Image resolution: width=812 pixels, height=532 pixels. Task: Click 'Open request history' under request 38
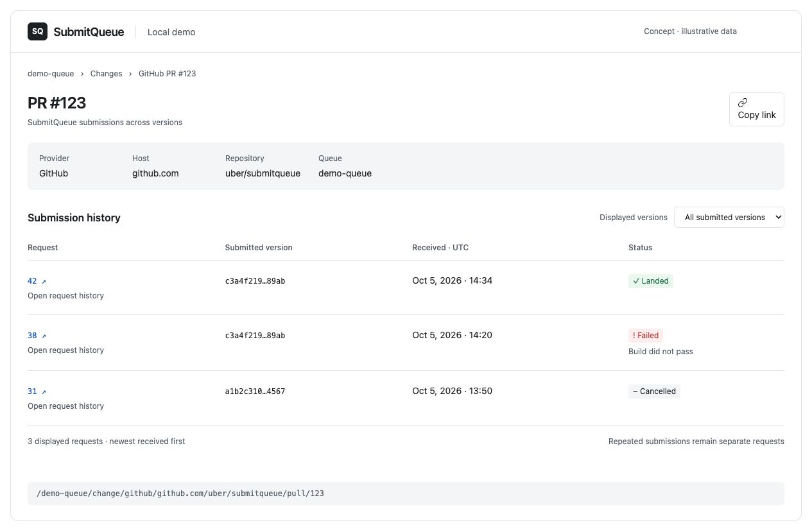click(65, 350)
